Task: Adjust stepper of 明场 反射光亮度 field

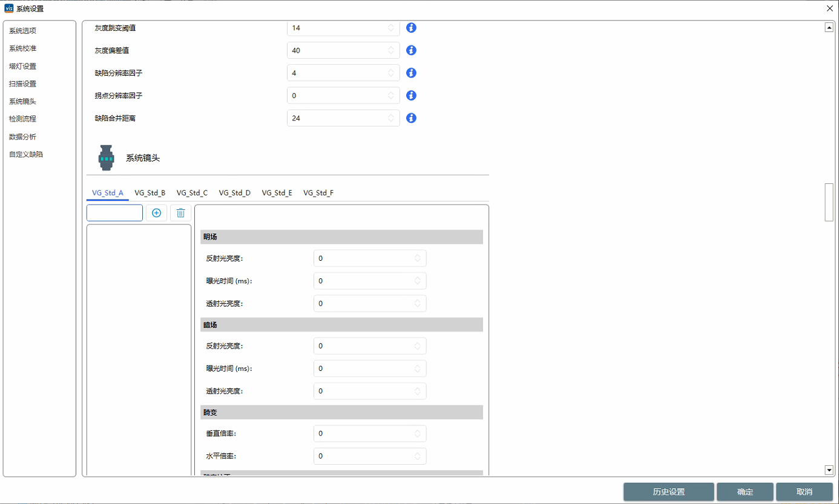Action: [x=417, y=258]
